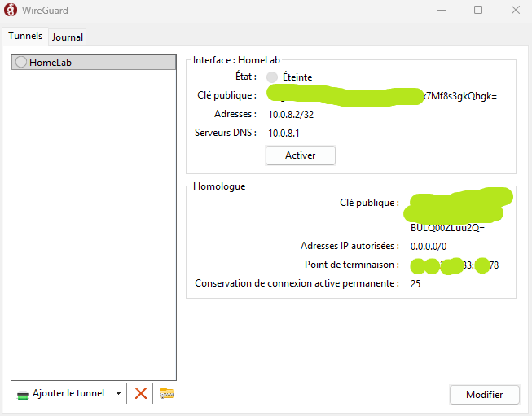This screenshot has width=532, height=416.
Task: Click the grey État status indicator icon
Action: tap(272, 77)
